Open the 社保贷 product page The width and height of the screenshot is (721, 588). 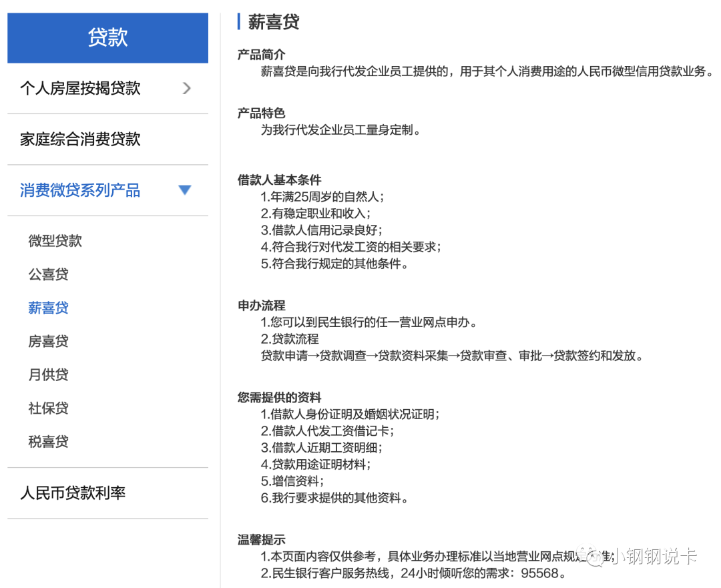click(x=49, y=408)
